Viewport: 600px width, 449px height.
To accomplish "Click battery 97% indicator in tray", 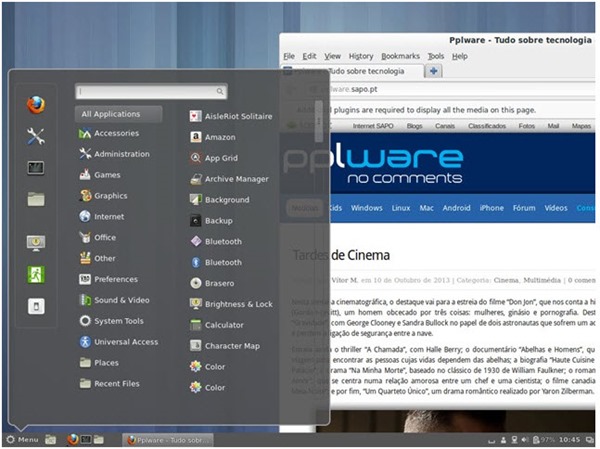I will (x=544, y=440).
